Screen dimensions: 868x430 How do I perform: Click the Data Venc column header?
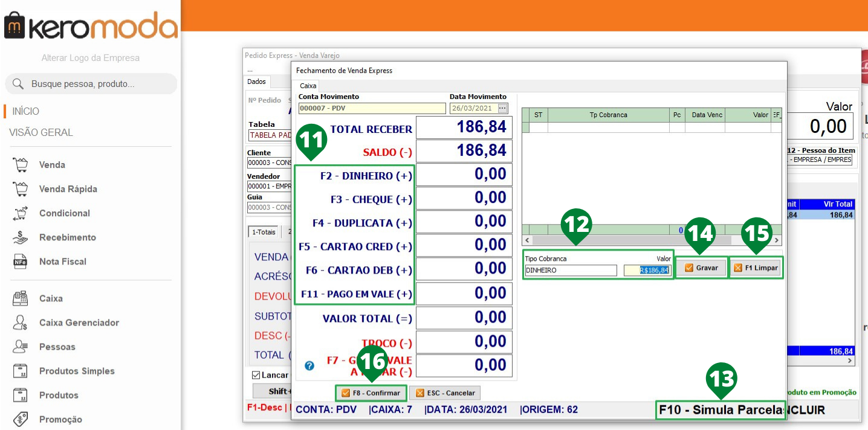click(705, 115)
